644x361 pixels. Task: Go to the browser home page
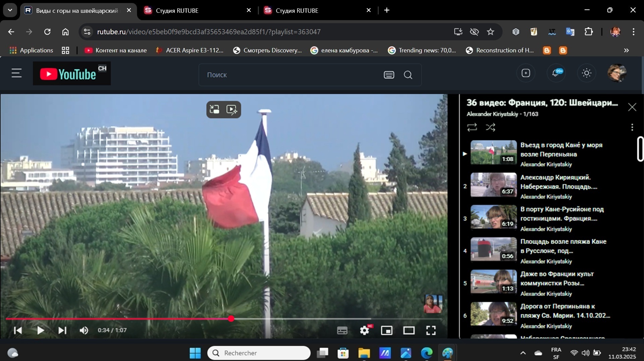[x=65, y=32]
